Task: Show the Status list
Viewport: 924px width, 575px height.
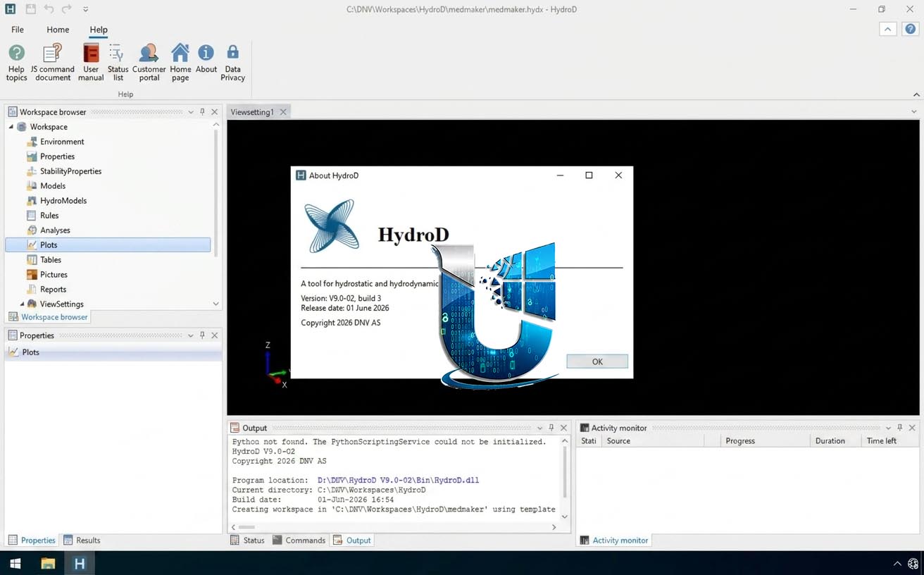Action: (118, 62)
